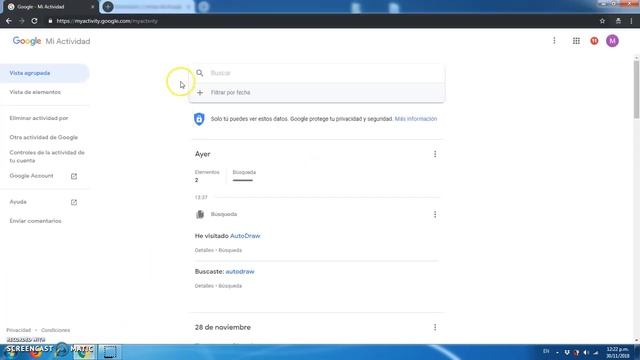This screenshot has width=640, height=360.
Task: Open the red notifications badge
Action: point(594,41)
